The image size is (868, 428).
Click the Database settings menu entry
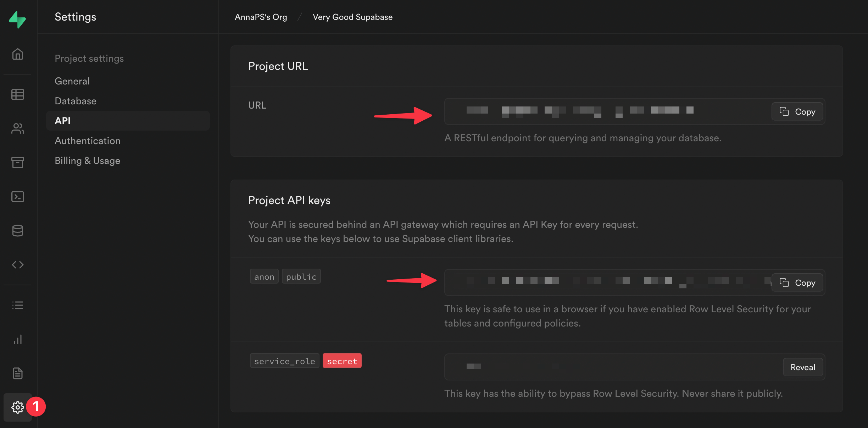[x=75, y=101]
